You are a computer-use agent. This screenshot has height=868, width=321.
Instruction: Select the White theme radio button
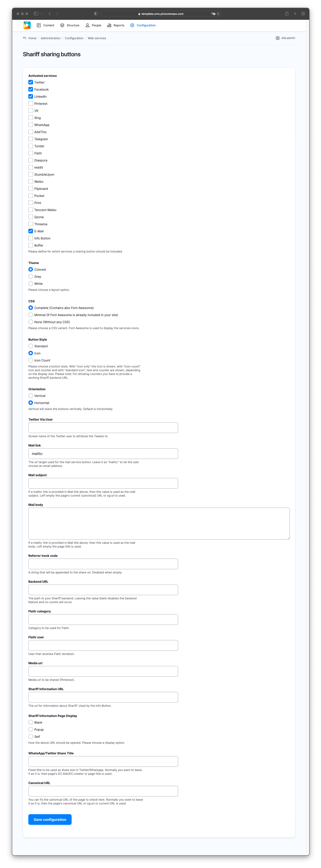tap(31, 284)
